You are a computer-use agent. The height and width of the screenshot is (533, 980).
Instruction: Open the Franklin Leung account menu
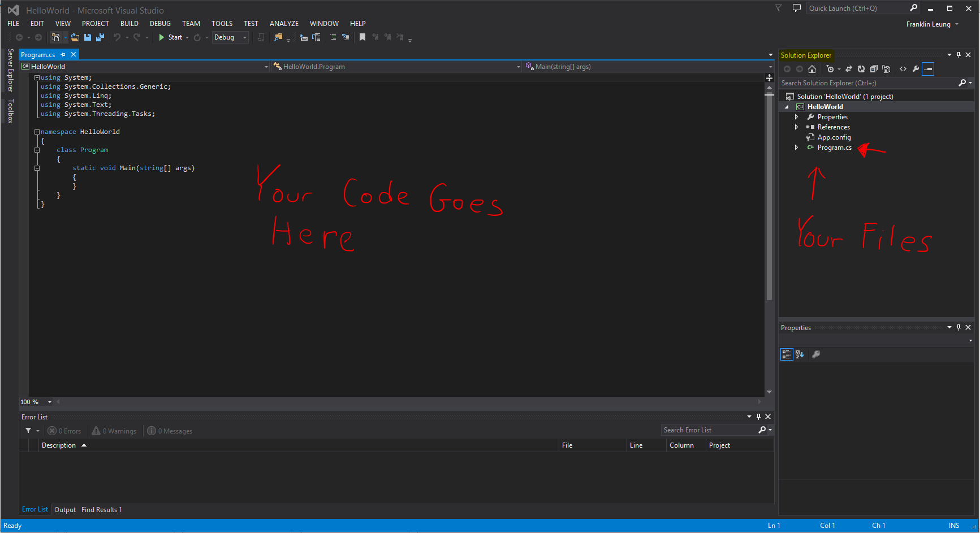coord(932,24)
